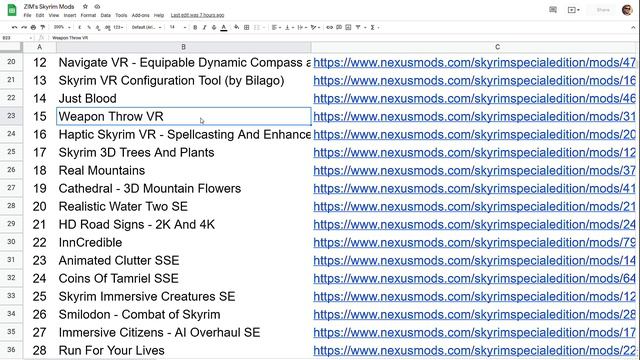The width and height of the screenshot is (640, 360).
Task: Open the Data menu
Action: (x=106, y=15)
